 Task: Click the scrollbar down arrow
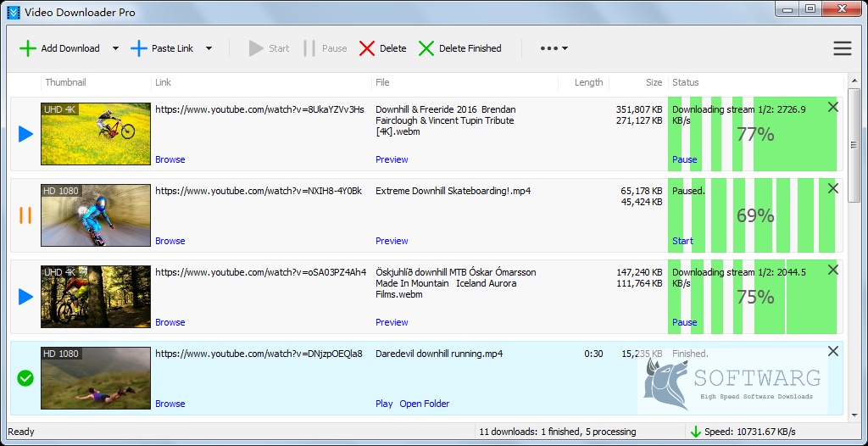coord(854,416)
